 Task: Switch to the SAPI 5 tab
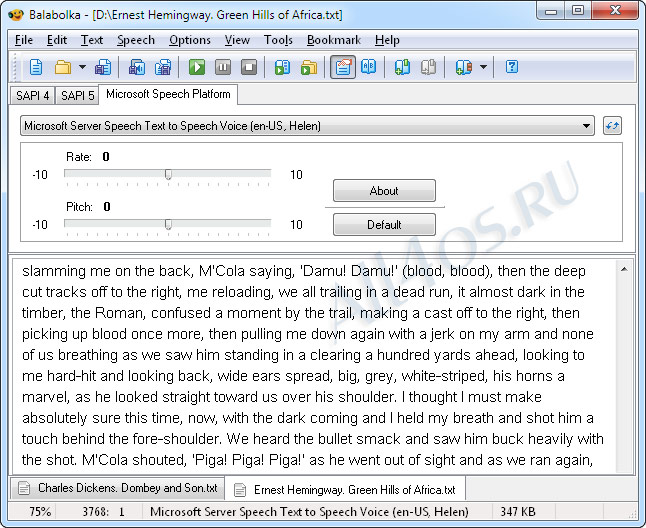click(77, 96)
